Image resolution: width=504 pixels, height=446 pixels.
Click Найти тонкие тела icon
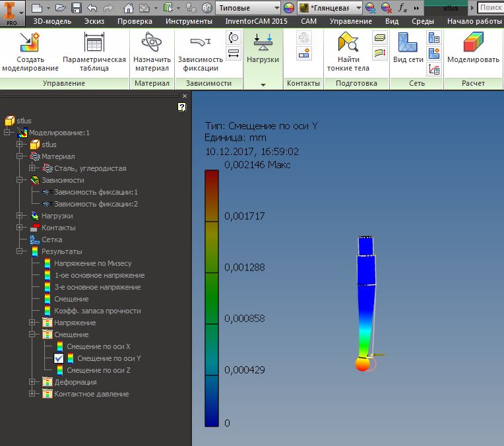point(348,44)
